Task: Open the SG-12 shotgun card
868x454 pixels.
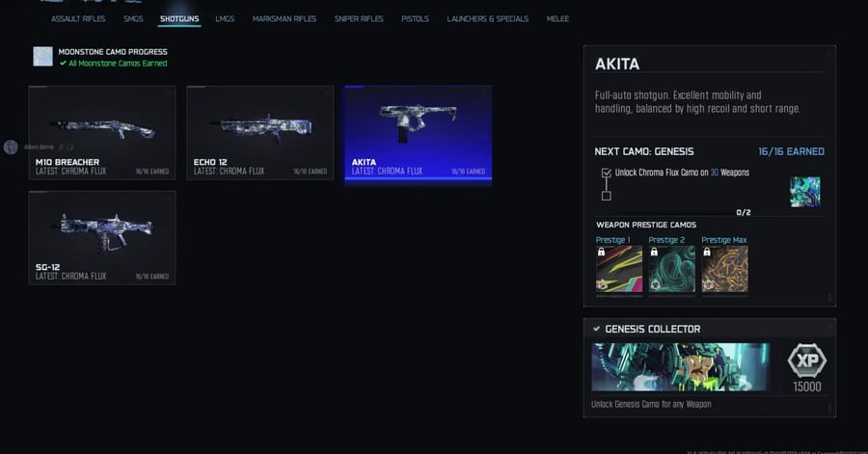Action: pyautogui.click(x=102, y=238)
